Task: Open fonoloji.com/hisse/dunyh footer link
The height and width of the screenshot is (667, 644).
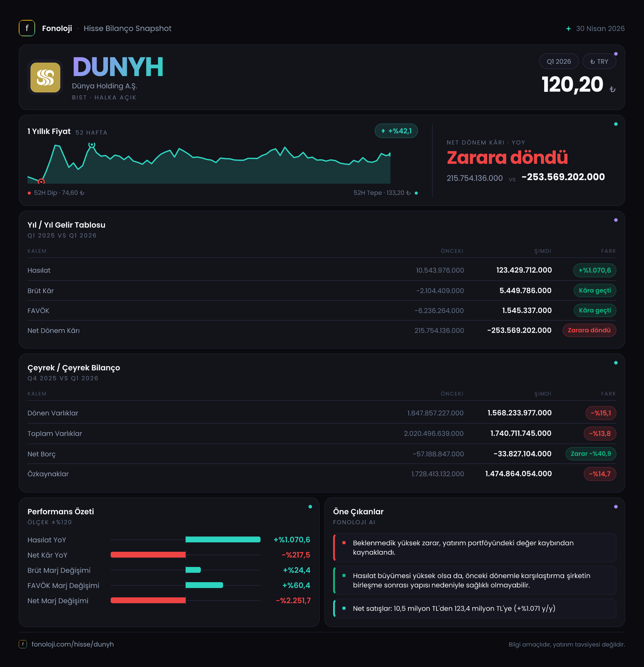Action: (73, 644)
